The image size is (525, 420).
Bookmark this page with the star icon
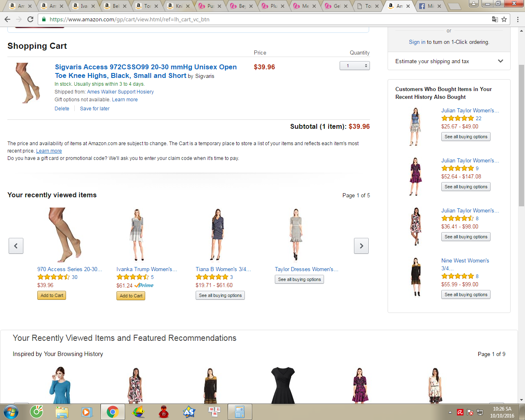504,19
